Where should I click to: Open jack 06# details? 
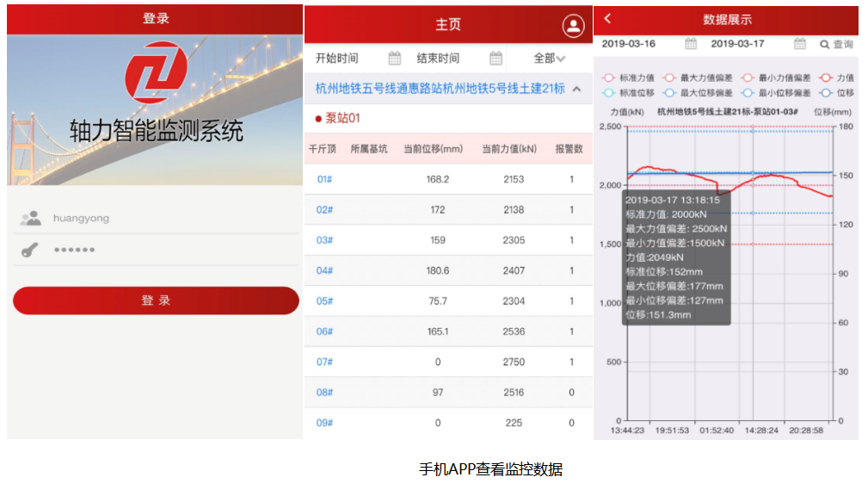coord(324,332)
